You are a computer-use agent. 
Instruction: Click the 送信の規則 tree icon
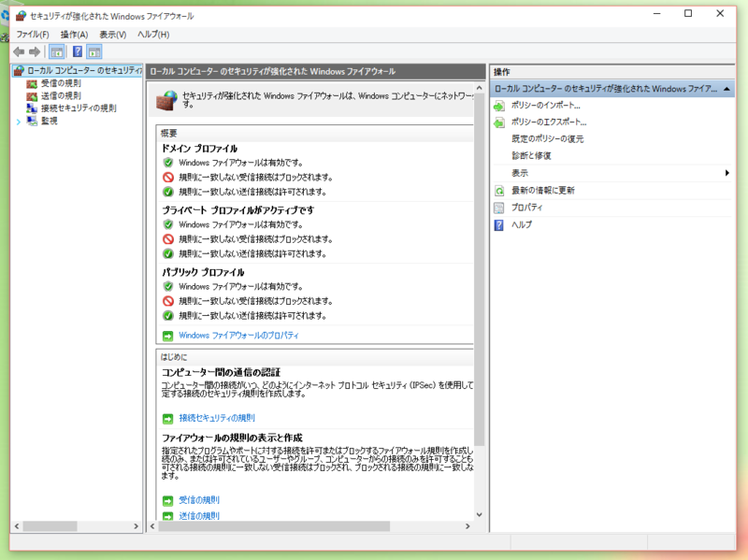32,96
